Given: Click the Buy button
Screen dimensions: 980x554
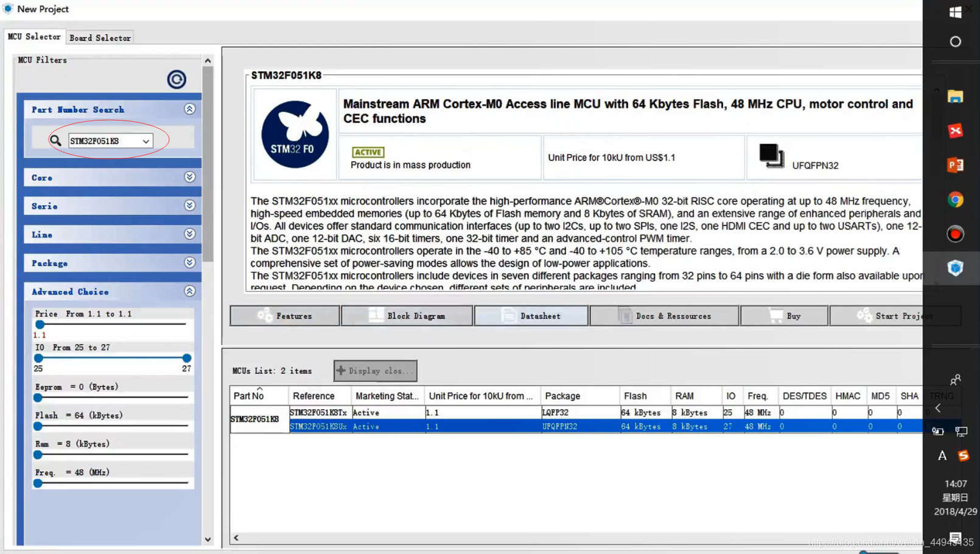Looking at the screenshot, I should (x=785, y=316).
